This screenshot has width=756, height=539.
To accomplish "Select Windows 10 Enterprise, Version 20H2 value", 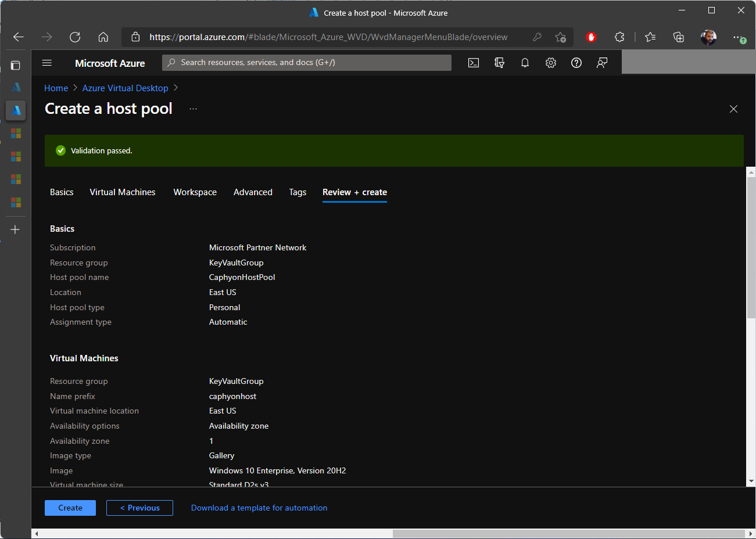I will pos(278,471).
